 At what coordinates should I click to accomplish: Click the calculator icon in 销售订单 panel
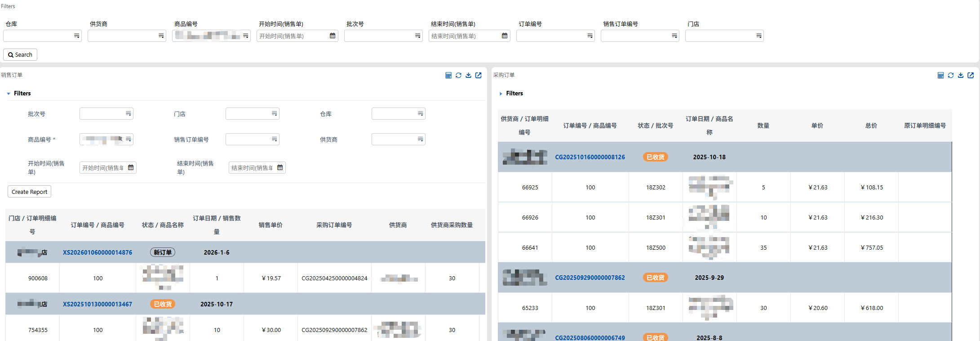[x=448, y=75]
